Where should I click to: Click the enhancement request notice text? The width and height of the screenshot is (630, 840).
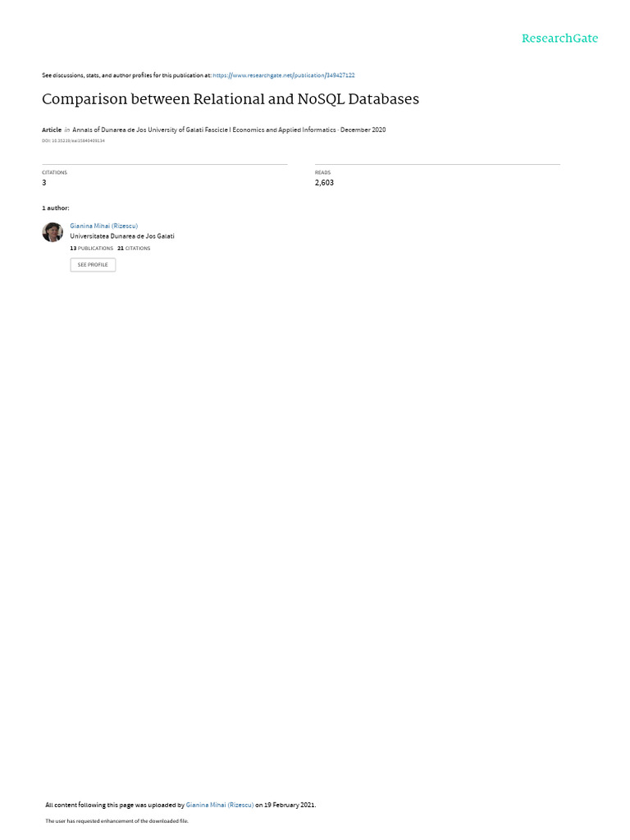pyautogui.click(x=116, y=820)
